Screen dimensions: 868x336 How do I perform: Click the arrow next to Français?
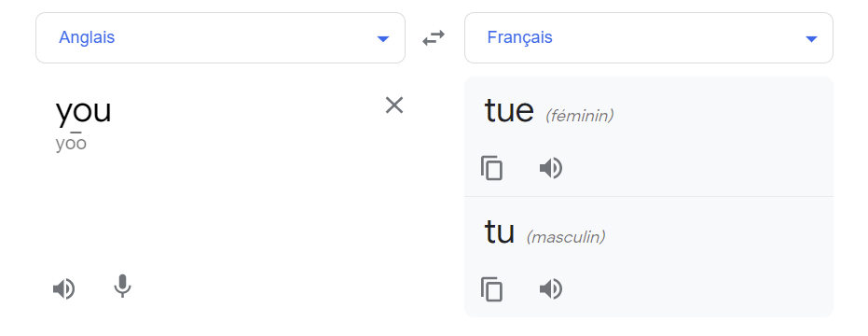click(811, 39)
